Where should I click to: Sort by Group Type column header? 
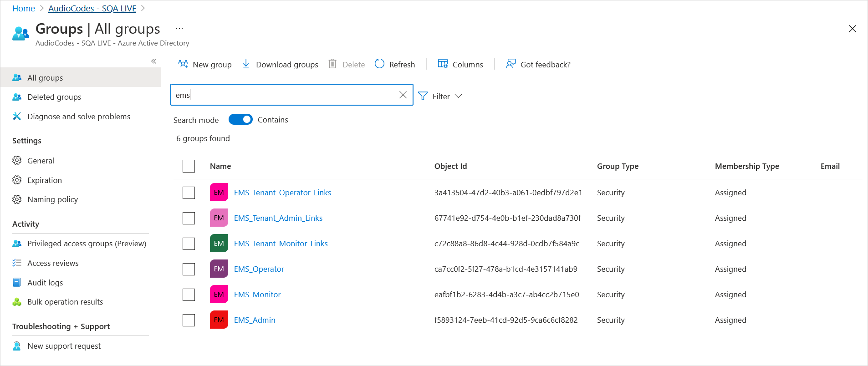point(618,166)
